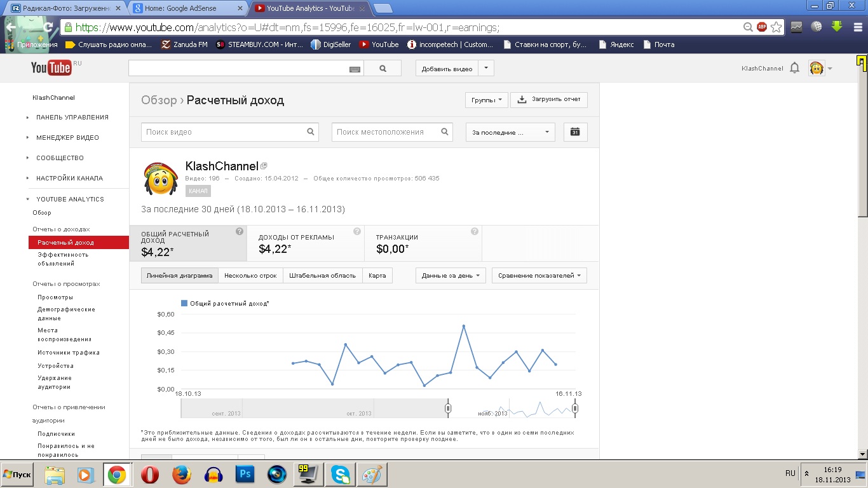The width and height of the screenshot is (868, 488).
Task: Switch chart to Штабельная область
Action: [322, 276]
